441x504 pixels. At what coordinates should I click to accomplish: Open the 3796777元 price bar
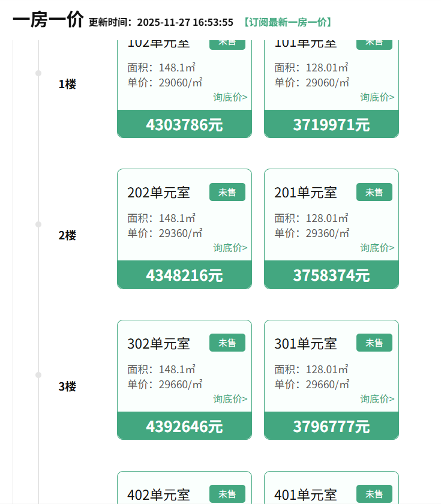pos(331,426)
